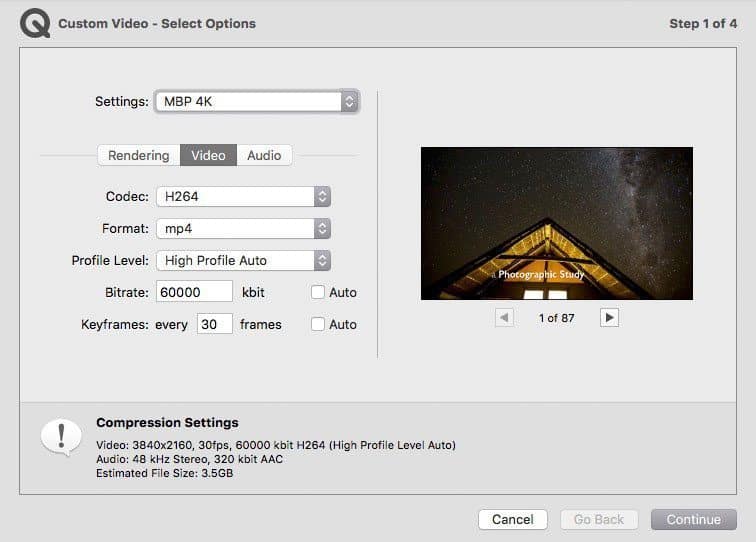
Task: Switch to the Audio tab
Action: [x=264, y=155]
